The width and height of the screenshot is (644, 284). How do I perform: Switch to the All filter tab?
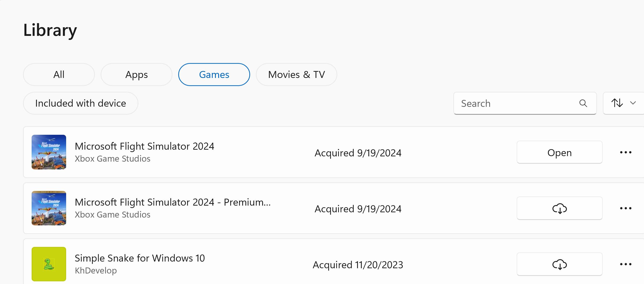tap(59, 75)
